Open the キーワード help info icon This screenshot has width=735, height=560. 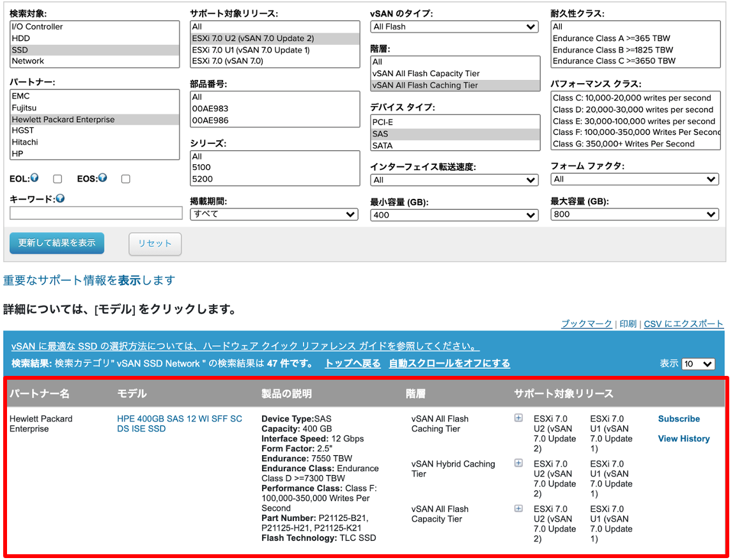coord(60,198)
